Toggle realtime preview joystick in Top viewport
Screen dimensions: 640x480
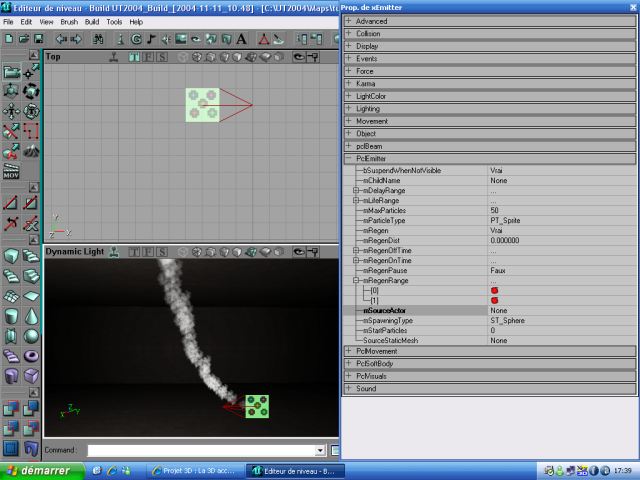(115, 57)
